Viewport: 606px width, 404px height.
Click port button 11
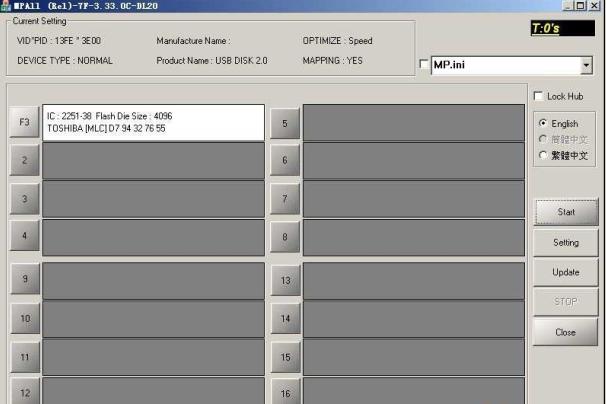coord(25,357)
